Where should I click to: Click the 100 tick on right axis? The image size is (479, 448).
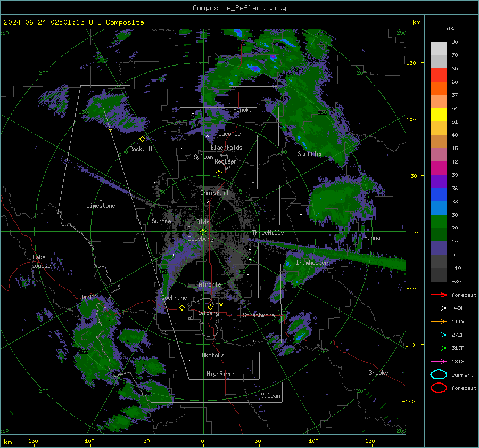click(x=411, y=119)
